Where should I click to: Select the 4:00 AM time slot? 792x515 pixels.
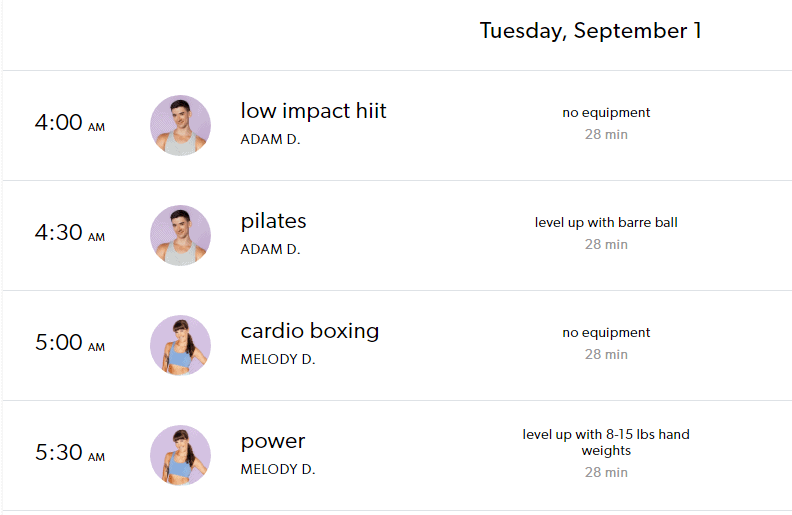[x=70, y=123]
